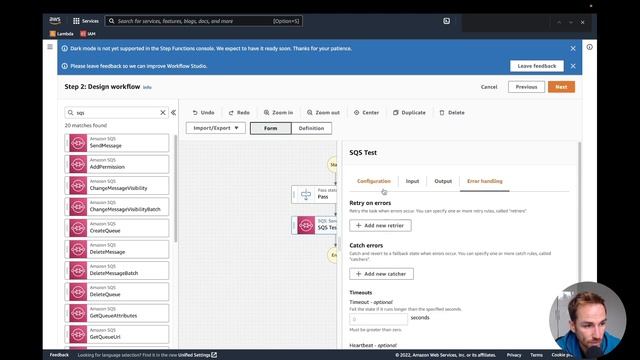Click Add new retrier button
This screenshot has height=360, width=640.
pos(380,225)
